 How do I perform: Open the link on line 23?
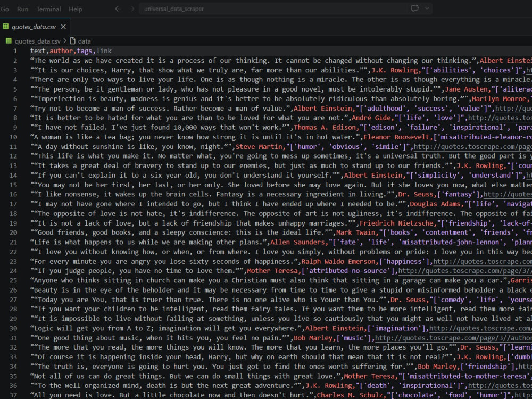[483, 262]
